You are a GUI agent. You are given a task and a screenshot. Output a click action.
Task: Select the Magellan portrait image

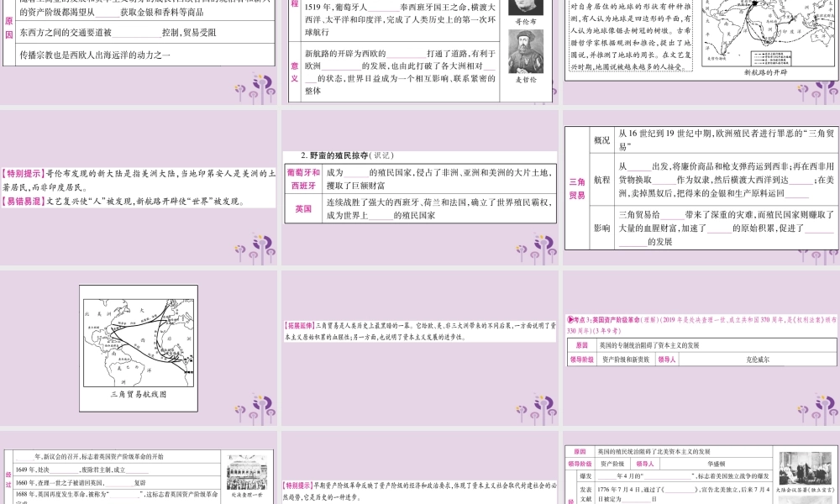(x=526, y=51)
